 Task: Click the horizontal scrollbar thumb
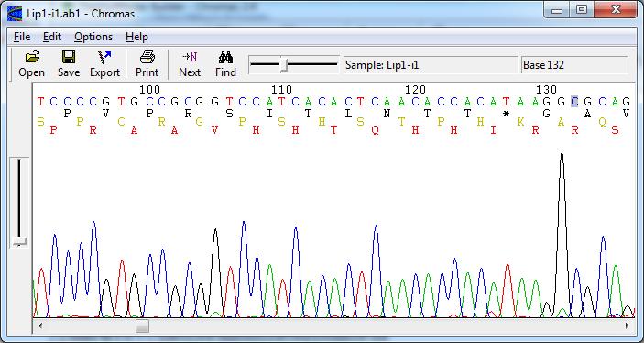click(143, 326)
